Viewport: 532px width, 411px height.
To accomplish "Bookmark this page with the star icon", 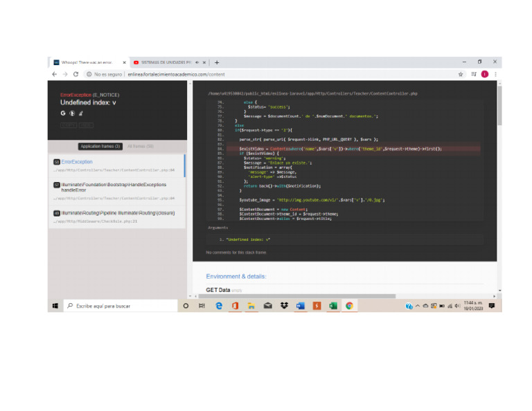I will pos(461,74).
